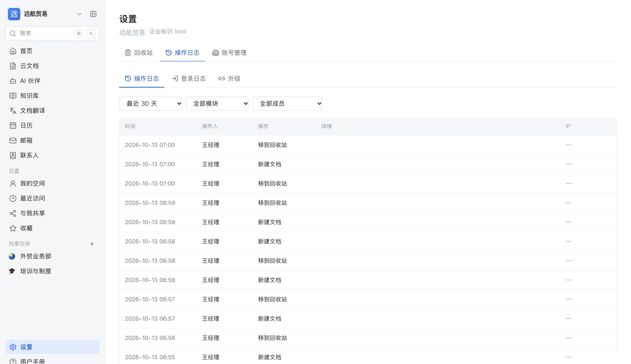Open the 全部成员 member filter dropdown
Image resolution: width=631 pixels, height=364 pixels.
coord(287,104)
